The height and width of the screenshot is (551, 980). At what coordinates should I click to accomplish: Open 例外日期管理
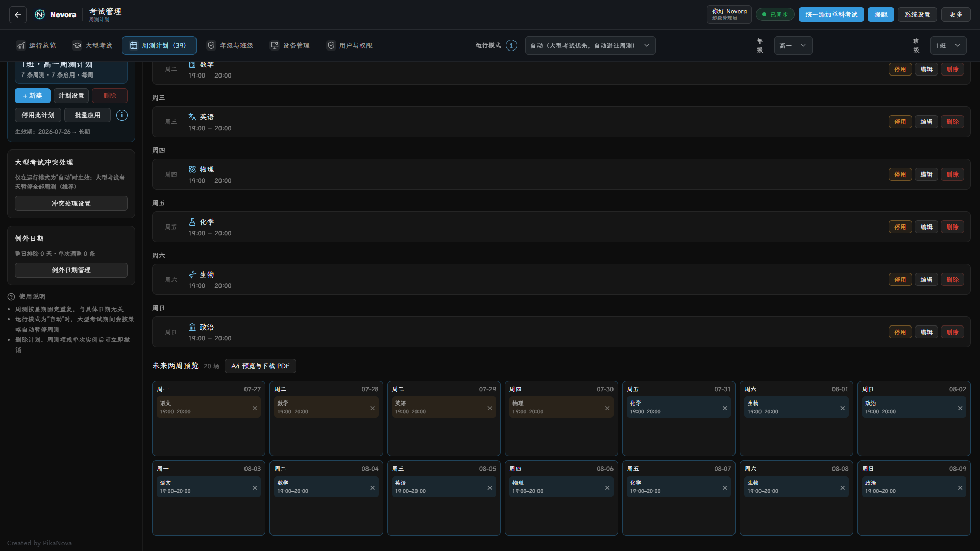coord(71,270)
